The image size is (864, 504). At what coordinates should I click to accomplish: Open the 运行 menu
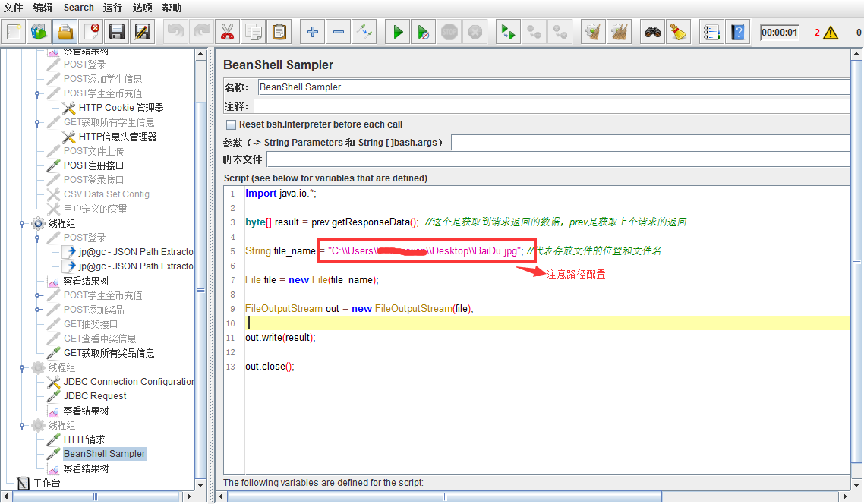(112, 8)
